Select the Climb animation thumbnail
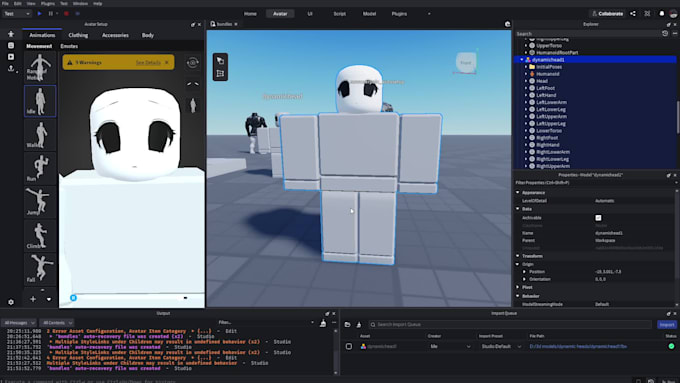The image size is (680, 383). click(x=40, y=236)
